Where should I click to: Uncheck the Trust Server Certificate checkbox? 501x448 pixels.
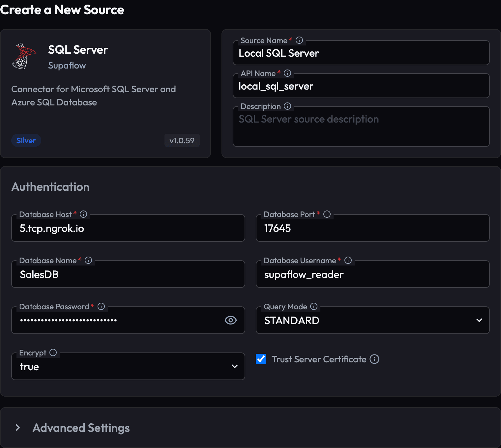261,359
